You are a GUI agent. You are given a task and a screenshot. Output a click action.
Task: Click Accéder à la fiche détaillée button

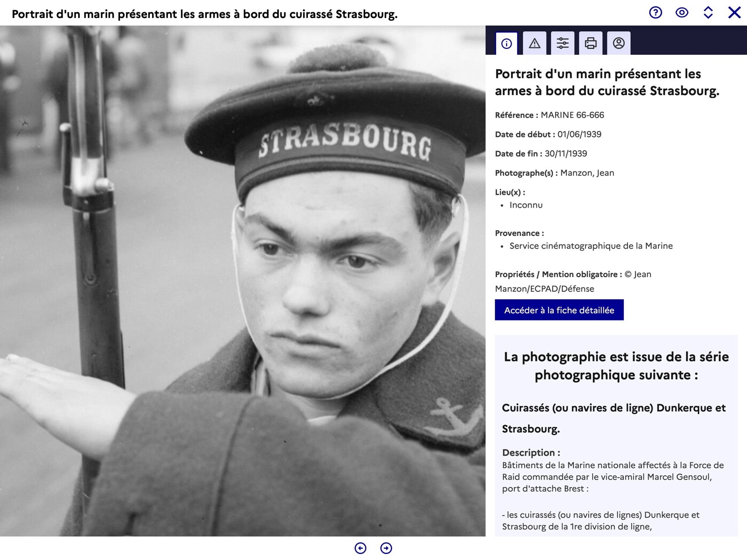tap(559, 310)
